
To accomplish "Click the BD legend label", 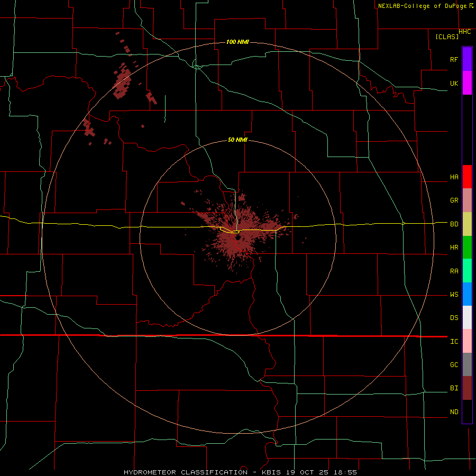I will coord(454,224).
